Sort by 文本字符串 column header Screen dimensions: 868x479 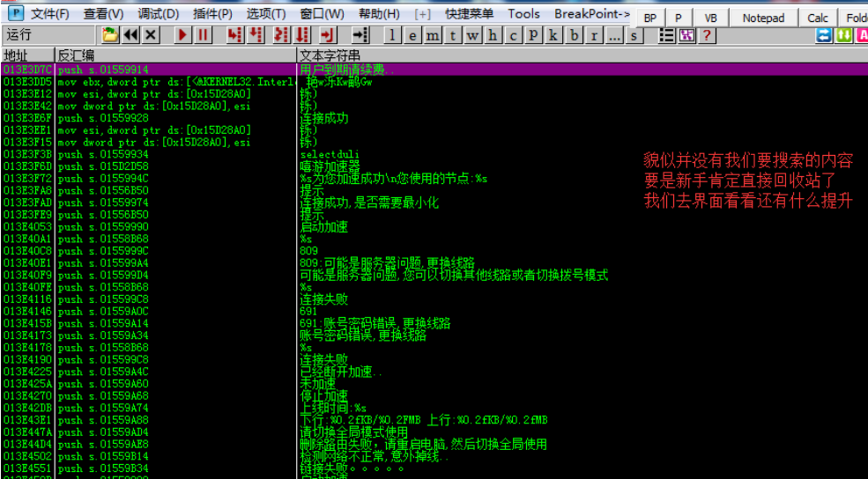tap(582, 55)
